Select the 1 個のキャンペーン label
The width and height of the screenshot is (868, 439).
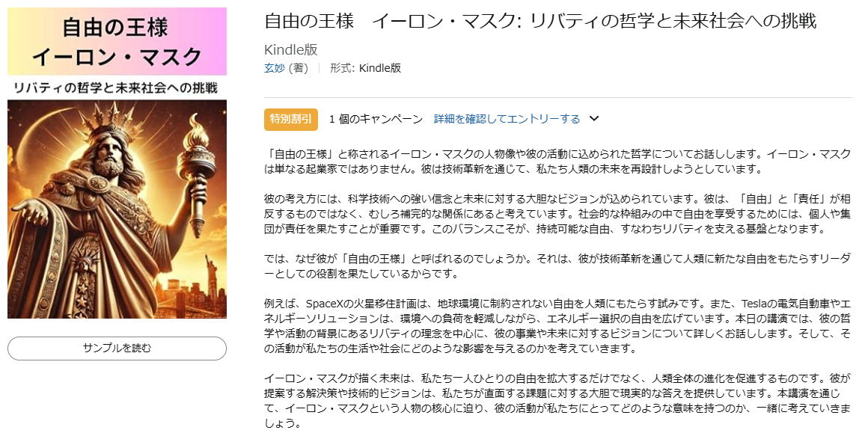pyautogui.click(x=376, y=119)
